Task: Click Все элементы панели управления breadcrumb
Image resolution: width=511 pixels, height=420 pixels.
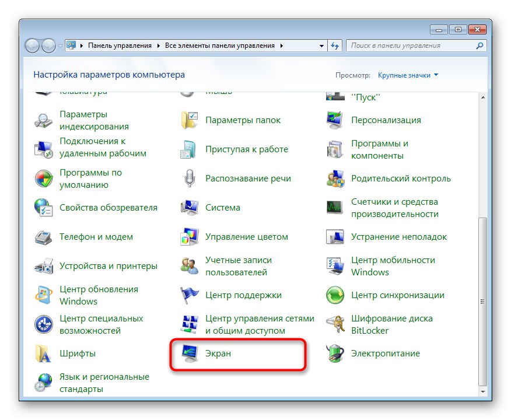Action: [220, 45]
